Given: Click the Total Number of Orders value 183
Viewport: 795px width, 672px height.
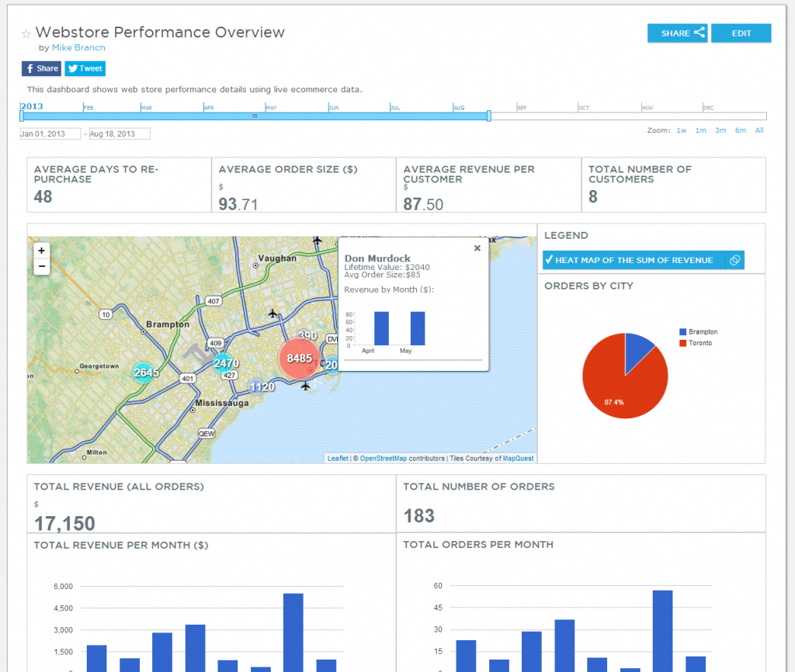Looking at the screenshot, I should (x=418, y=516).
